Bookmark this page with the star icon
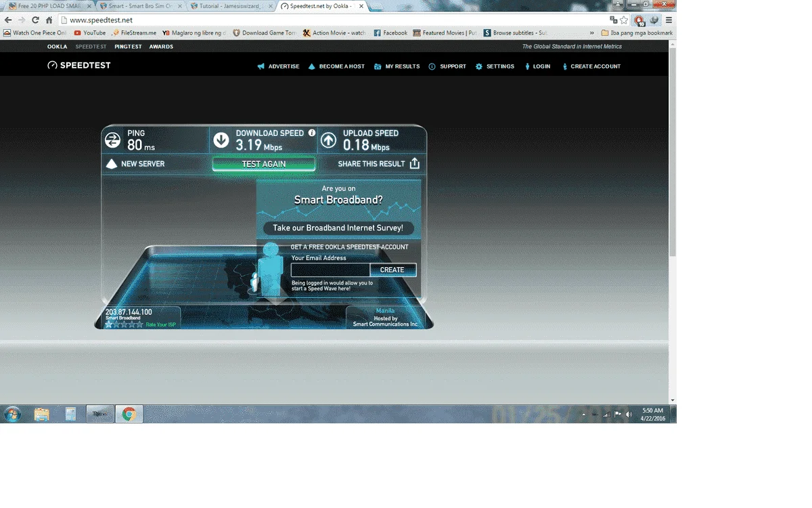812x508 pixels. (x=625, y=20)
